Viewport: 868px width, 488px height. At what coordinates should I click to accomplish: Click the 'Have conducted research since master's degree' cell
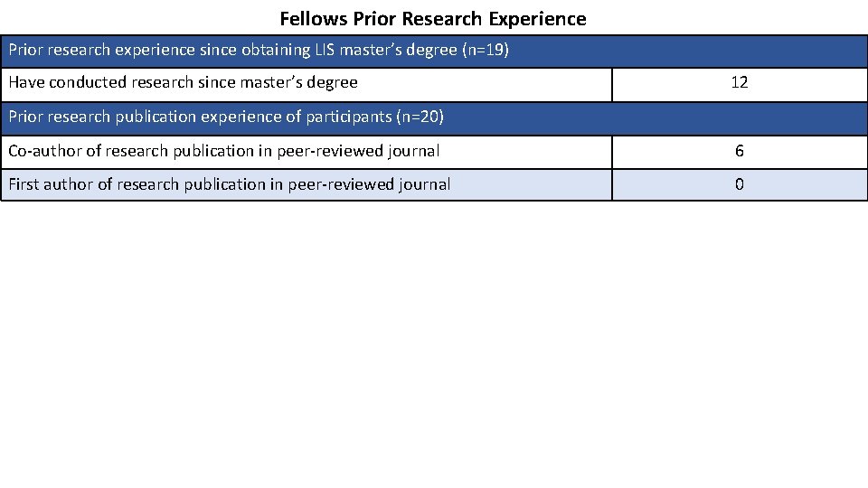tap(183, 83)
